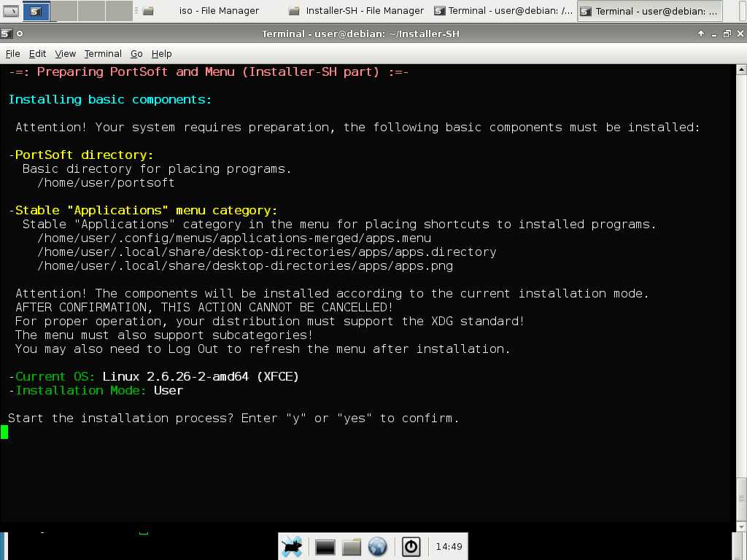
Task: Launch terminal from bottom panel
Action: point(325,547)
